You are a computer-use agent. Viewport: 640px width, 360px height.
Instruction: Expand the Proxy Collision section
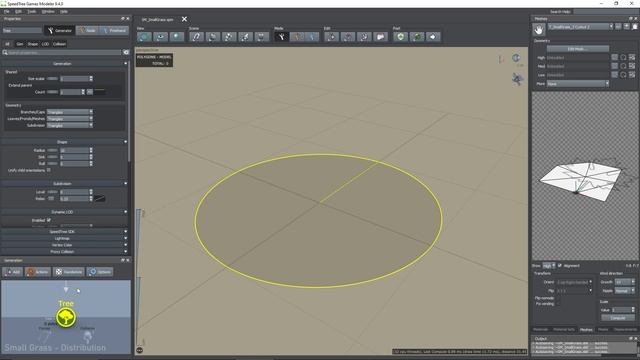coord(64,252)
